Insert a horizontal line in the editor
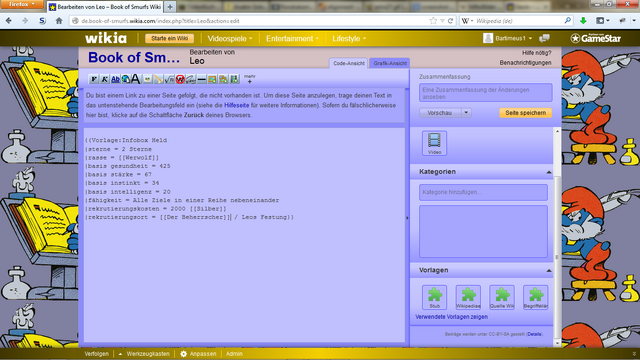The height and width of the screenshot is (360, 640). pos(202,79)
